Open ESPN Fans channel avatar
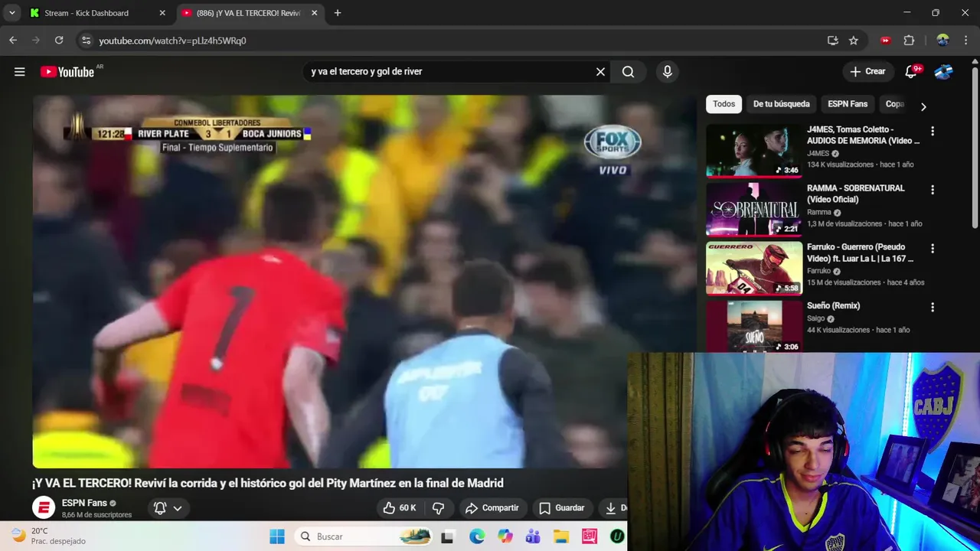 44,507
